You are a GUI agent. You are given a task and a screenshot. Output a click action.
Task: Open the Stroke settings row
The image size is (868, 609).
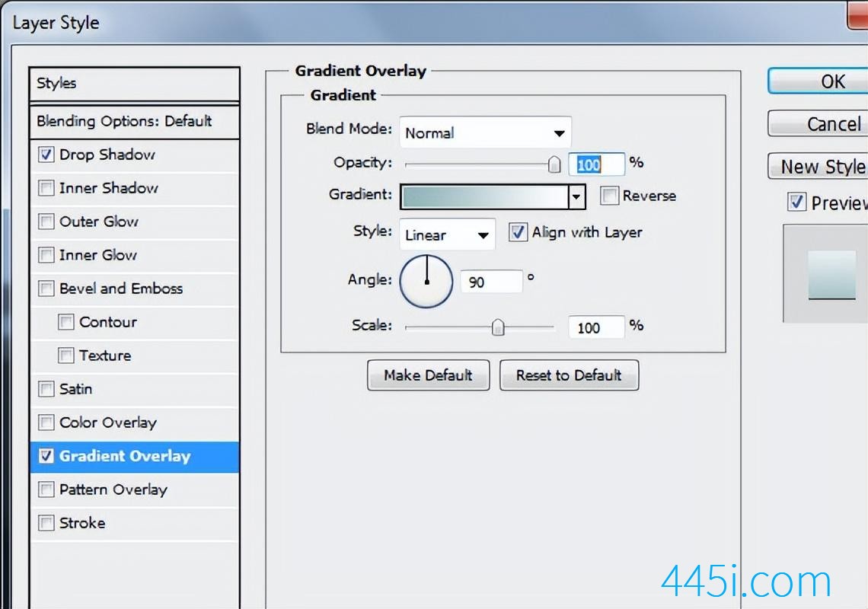tap(135, 523)
